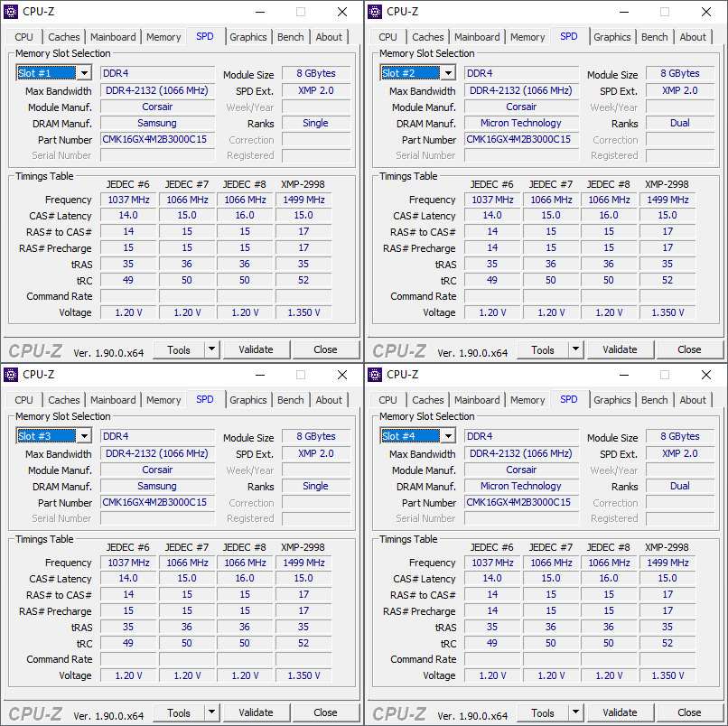Click the 1.350 V voltage value in Slot #3 window
Viewport: 728px width, 726px height.
pos(303,675)
